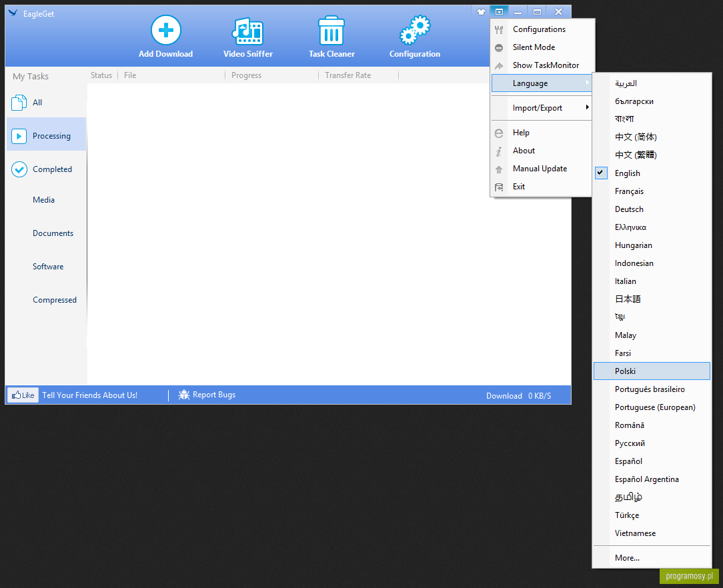Click the Show TaskMonitor arrow icon
723x588 pixels.
pos(499,66)
